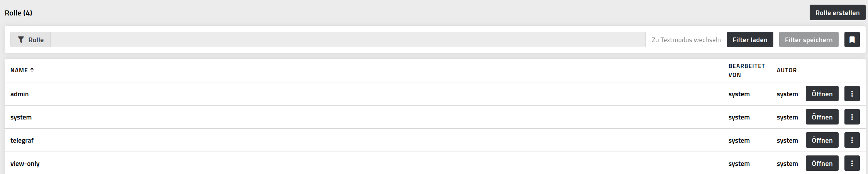Open the admin role with Öffnen
Screen dimensions: 868x174
pyautogui.click(x=822, y=94)
